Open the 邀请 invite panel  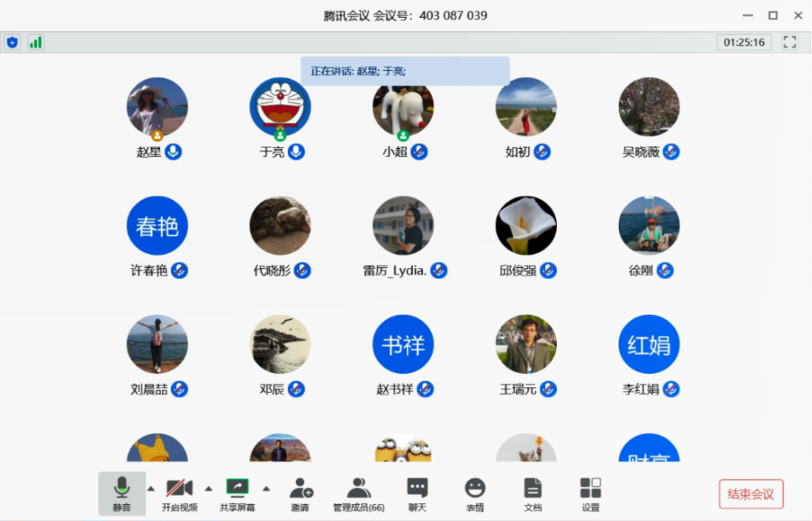tap(301, 493)
